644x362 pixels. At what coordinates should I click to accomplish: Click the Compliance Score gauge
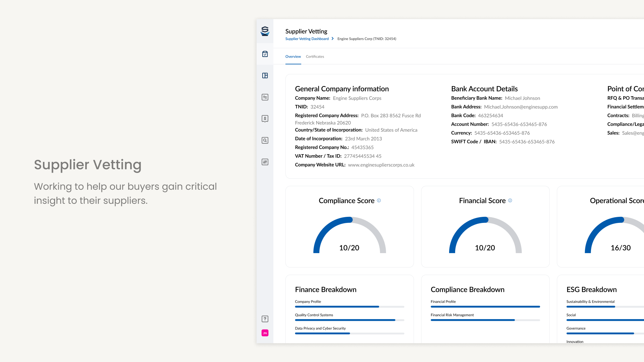pos(350,235)
